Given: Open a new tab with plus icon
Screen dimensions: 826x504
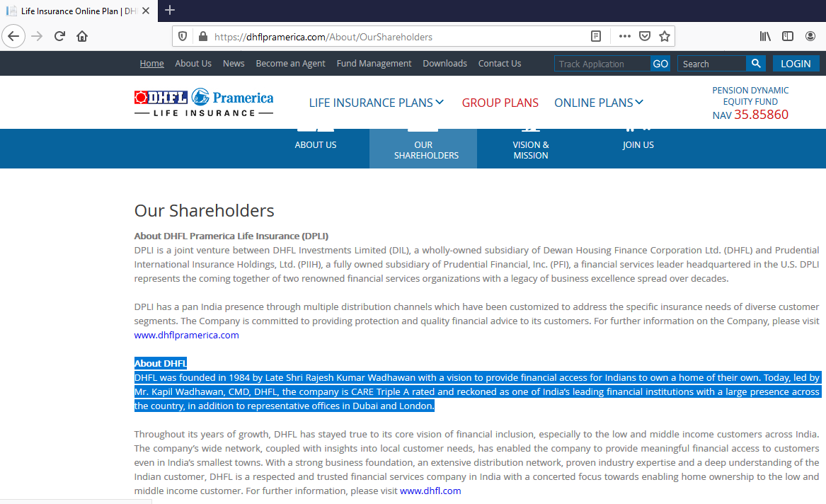Looking at the screenshot, I should point(170,10).
